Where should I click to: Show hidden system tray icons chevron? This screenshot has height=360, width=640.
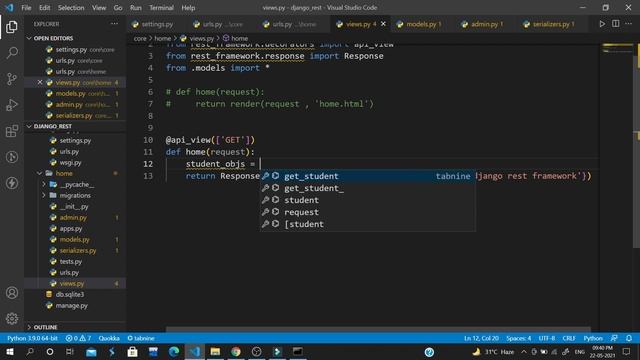[524, 351]
